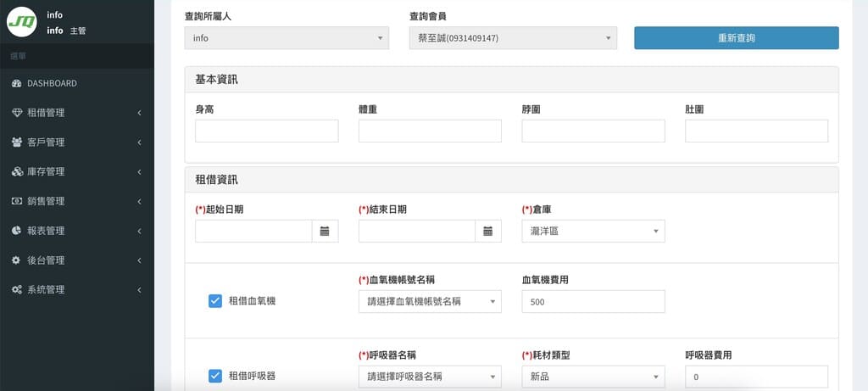This screenshot has height=391, width=868.
Task: Click the cubes icon for 庫存管理
Action: (x=16, y=172)
